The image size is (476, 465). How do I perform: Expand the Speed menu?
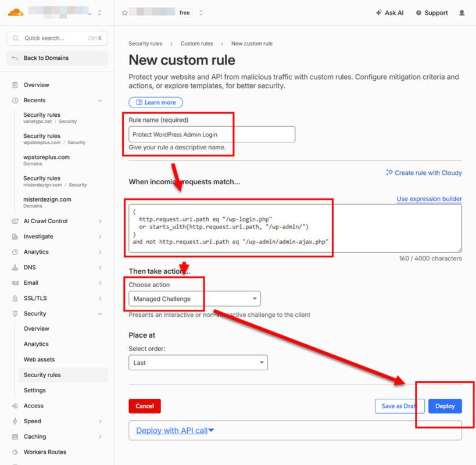click(x=100, y=421)
